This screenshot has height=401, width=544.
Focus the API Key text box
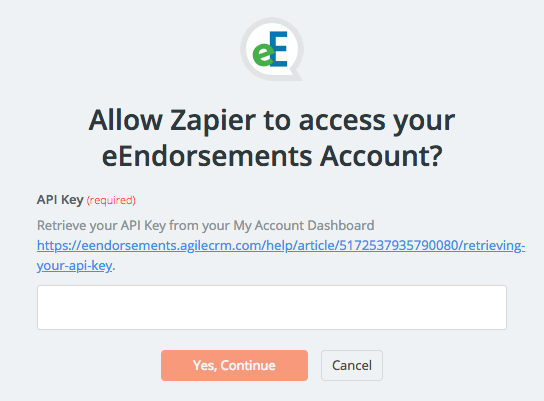point(272,307)
